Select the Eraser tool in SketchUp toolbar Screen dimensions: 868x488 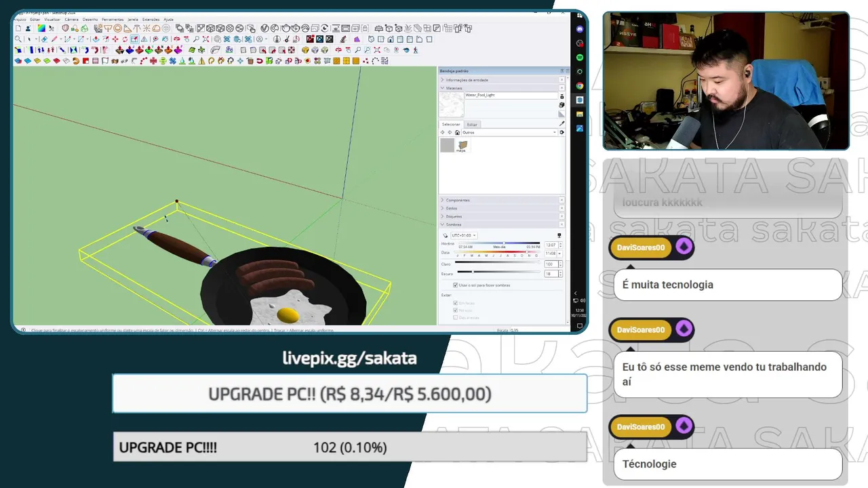(44, 39)
